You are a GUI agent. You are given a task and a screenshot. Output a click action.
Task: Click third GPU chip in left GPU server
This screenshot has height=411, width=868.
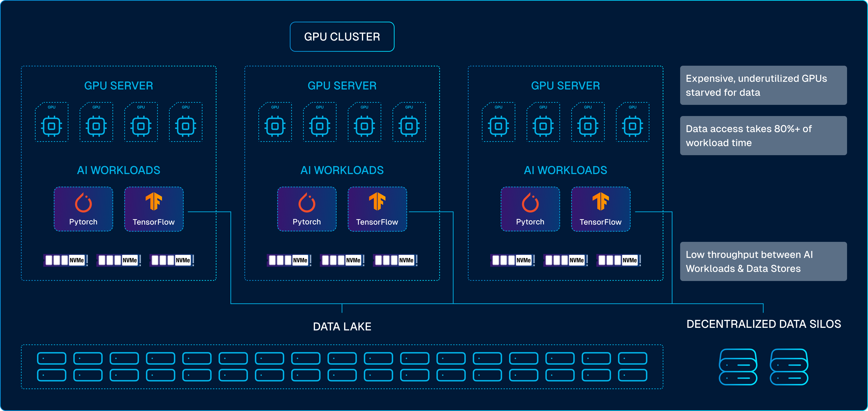coord(141,122)
